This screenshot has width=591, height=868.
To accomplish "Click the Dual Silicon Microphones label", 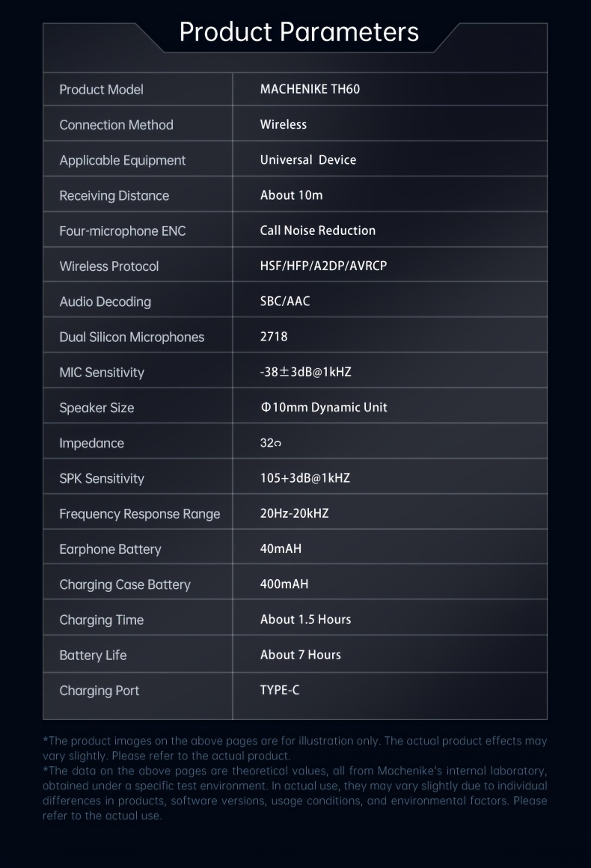I will 132,337.
